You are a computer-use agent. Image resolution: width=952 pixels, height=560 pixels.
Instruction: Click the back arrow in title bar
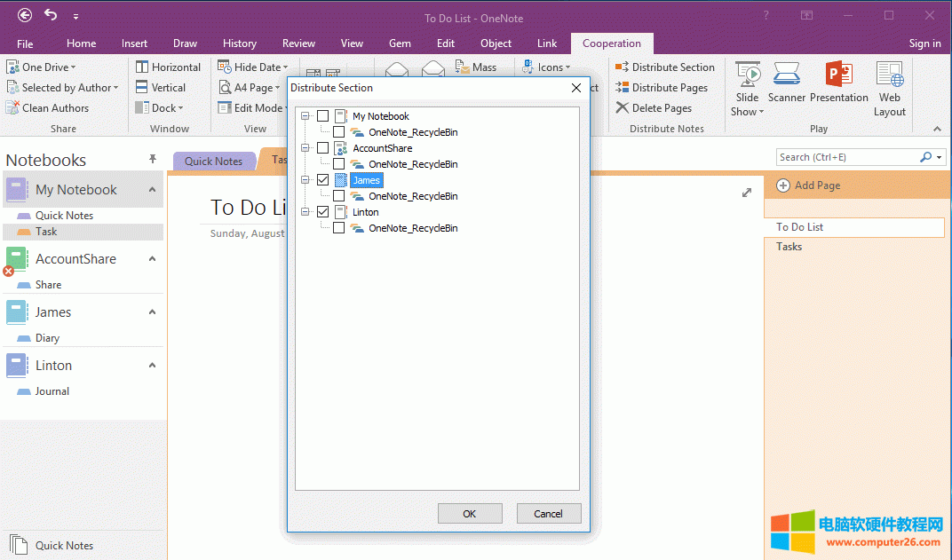click(25, 15)
